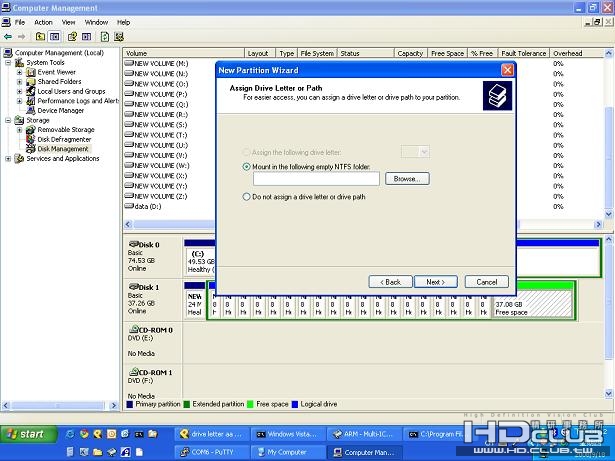
Task: Click the Up one level folder icon
Action: [x=40, y=37]
